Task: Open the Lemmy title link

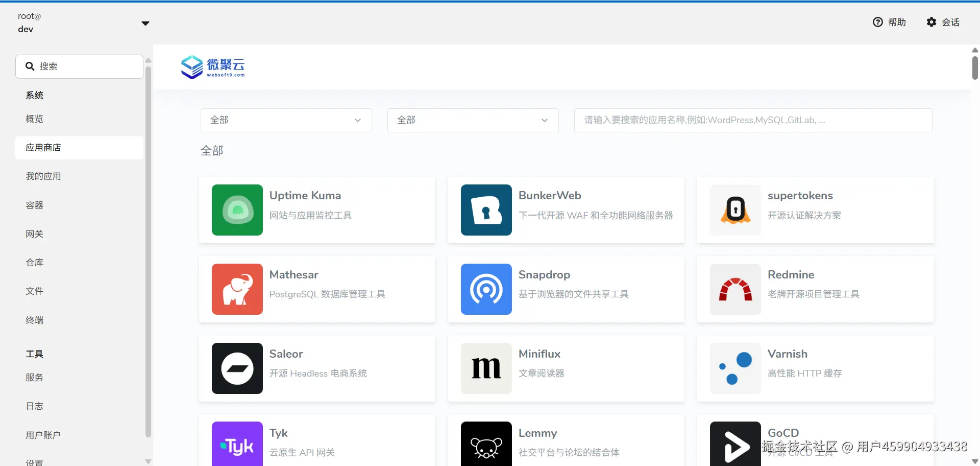Action: click(x=537, y=433)
